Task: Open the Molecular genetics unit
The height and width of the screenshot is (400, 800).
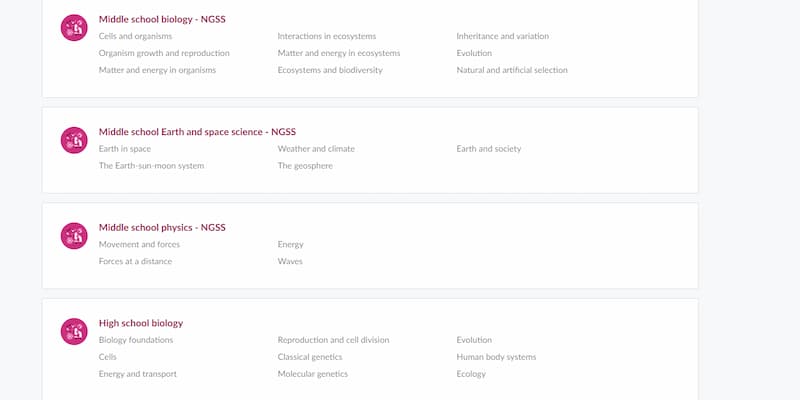Action: click(313, 374)
